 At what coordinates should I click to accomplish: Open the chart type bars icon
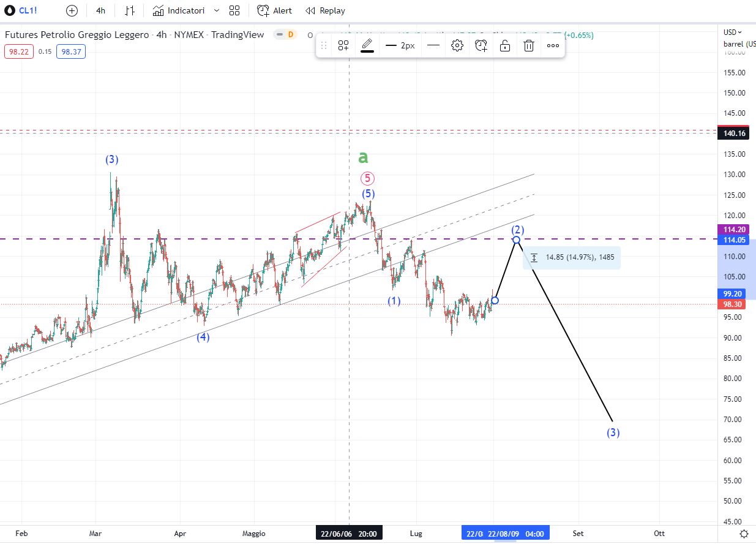(130, 10)
